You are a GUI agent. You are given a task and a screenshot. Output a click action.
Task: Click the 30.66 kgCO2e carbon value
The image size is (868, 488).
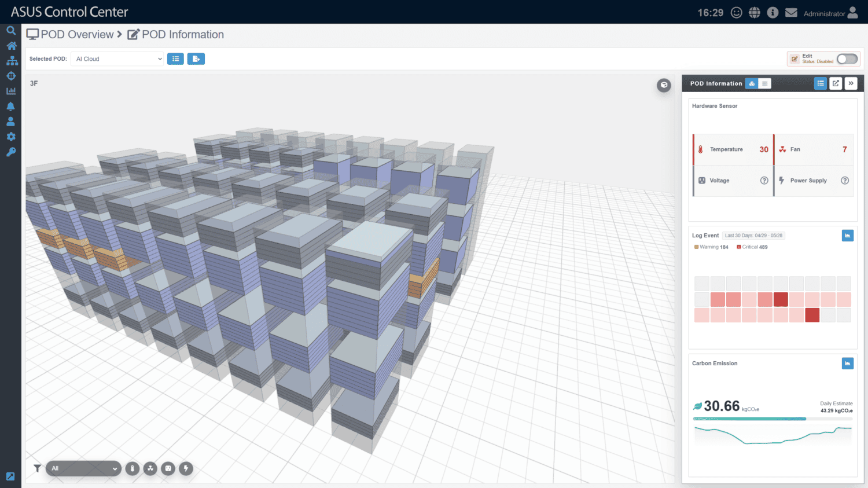click(x=726, y=406)
